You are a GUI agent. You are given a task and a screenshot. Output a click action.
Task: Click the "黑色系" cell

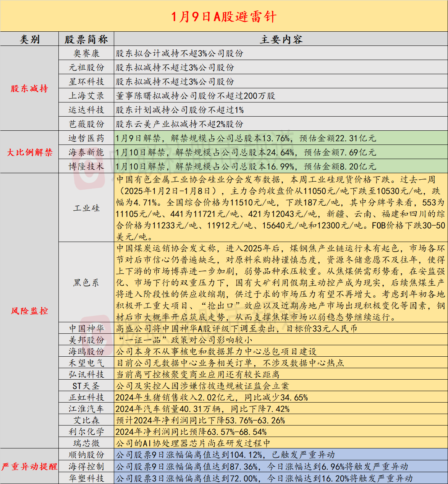pos(86,283)
